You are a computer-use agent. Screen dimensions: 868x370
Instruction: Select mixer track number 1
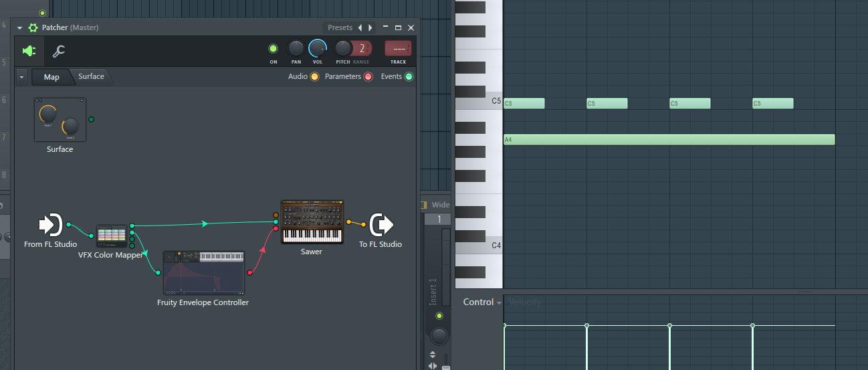tap(439, 219)
